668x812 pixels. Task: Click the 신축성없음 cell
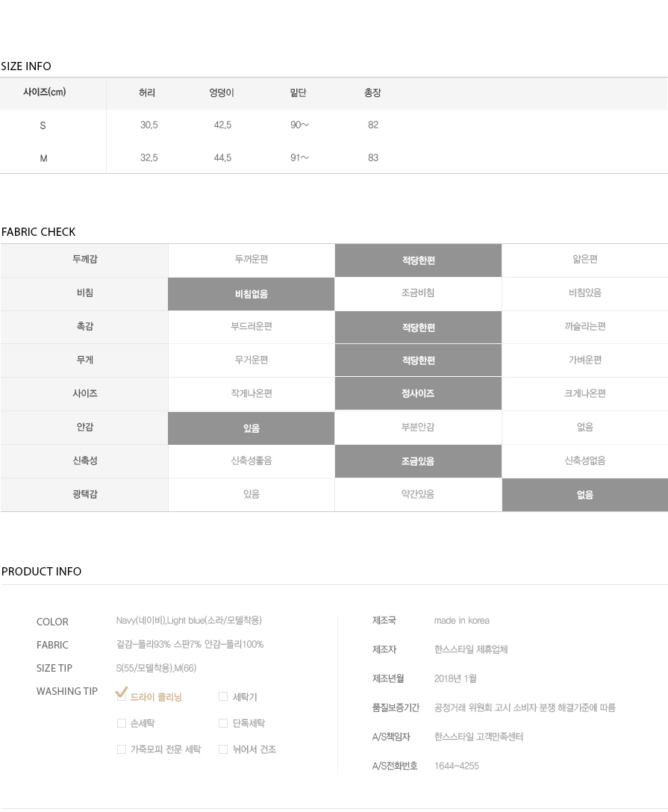point(585,460)
